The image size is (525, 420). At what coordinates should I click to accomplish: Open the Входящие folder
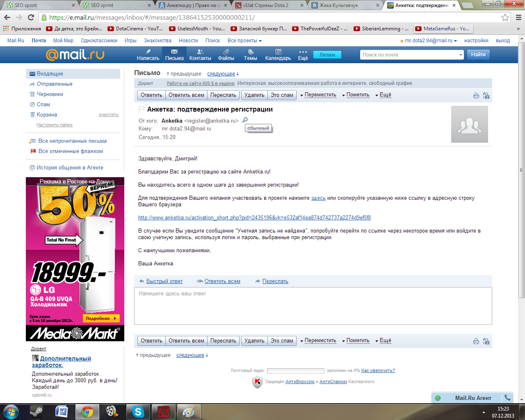(73, 74)
